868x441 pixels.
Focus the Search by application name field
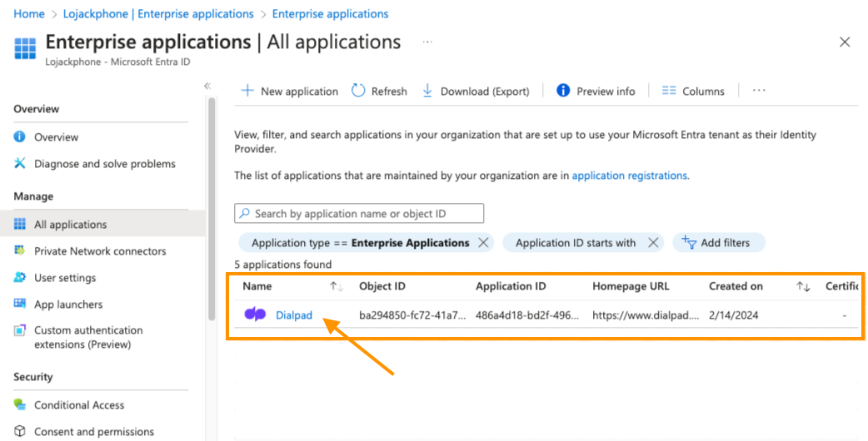click(x=359, y=213)
